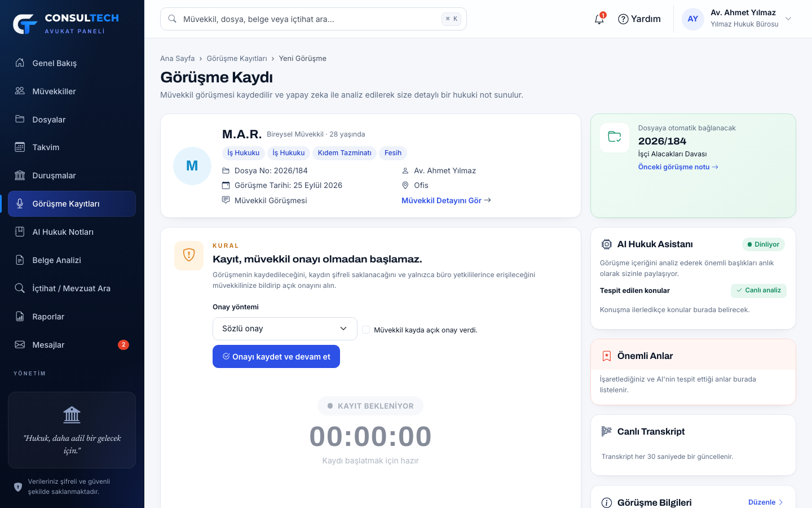Check the Müvekkil kayda açık onay verdi box
The height and width of the screenshot is (508, 812).
(366, 330)
